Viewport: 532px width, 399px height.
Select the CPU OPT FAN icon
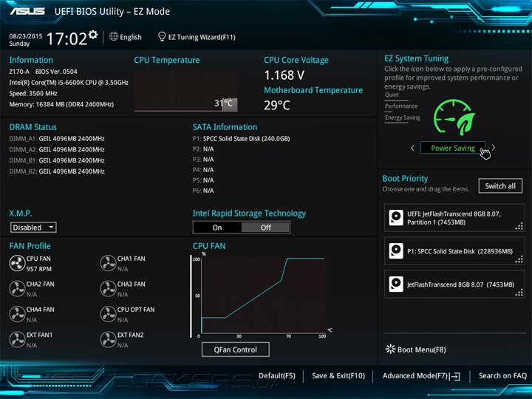(108, 314)
